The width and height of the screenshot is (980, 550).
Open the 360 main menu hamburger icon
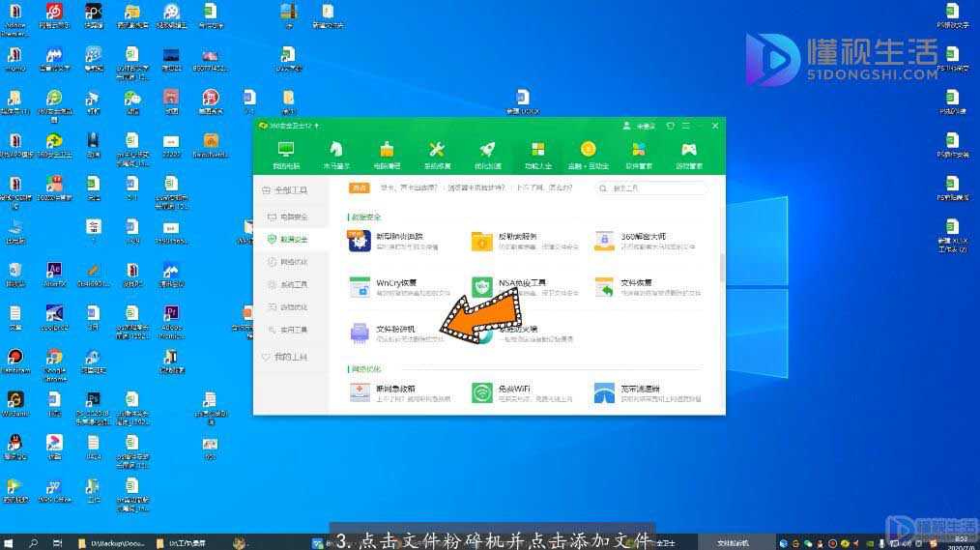pyautogui.click(x=686, y=126)
